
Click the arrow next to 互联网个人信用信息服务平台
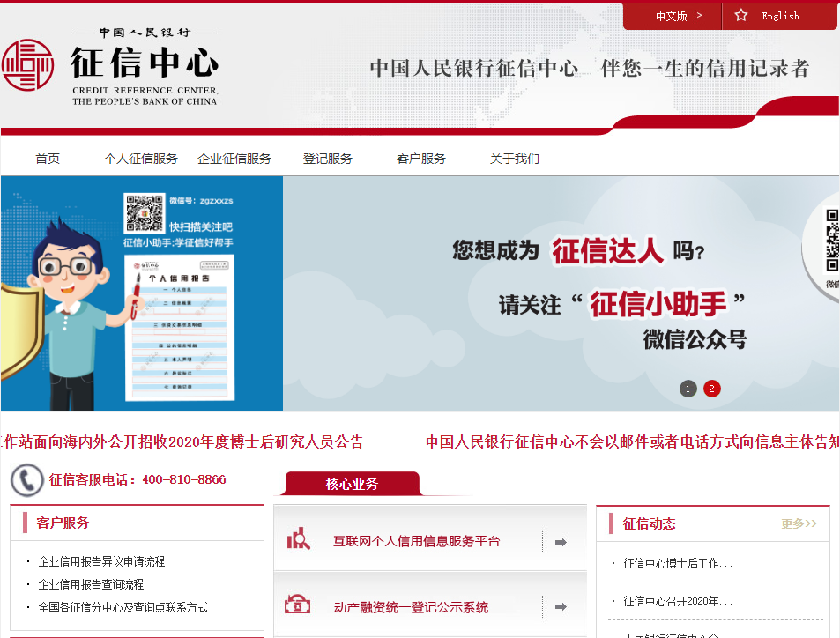pos(561,542)
